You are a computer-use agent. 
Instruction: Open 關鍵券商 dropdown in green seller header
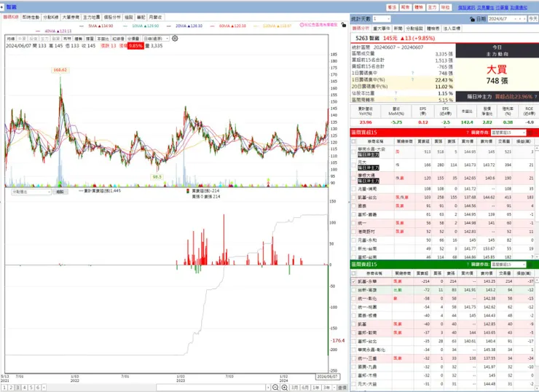508,264
